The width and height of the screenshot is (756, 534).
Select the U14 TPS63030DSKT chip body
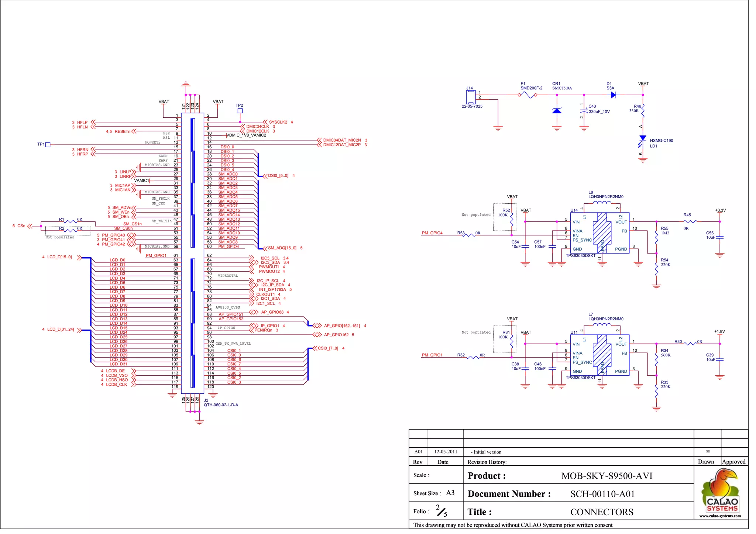(x=599, y=233)
